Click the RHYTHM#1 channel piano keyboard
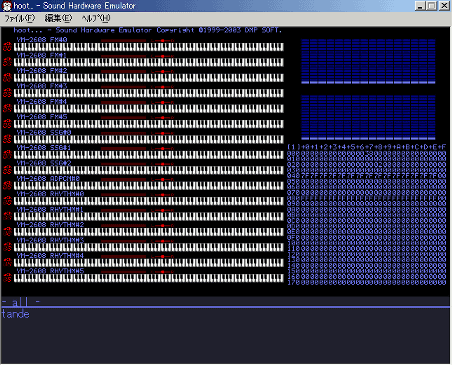Screen dimensions: 452x365 (x=149, y=216)
